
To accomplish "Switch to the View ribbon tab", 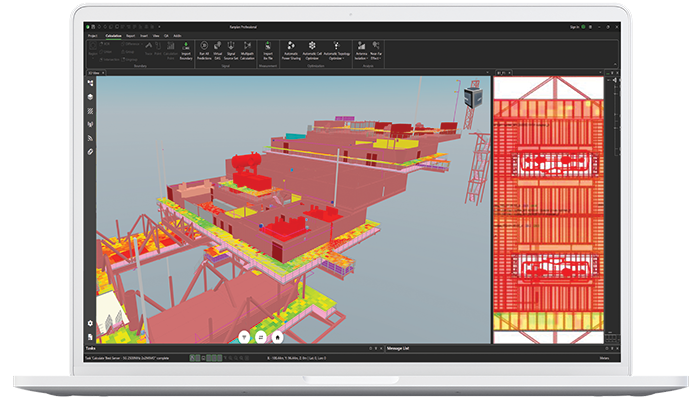I will (156, 36).
